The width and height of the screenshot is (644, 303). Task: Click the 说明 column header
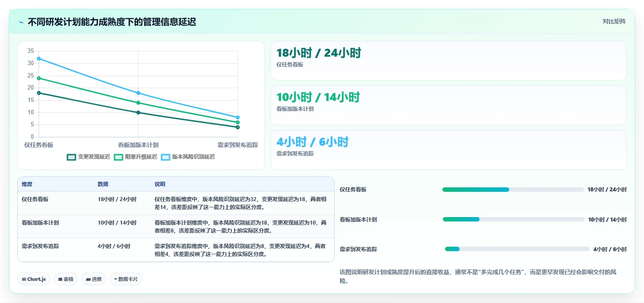[x=160, y=184]
